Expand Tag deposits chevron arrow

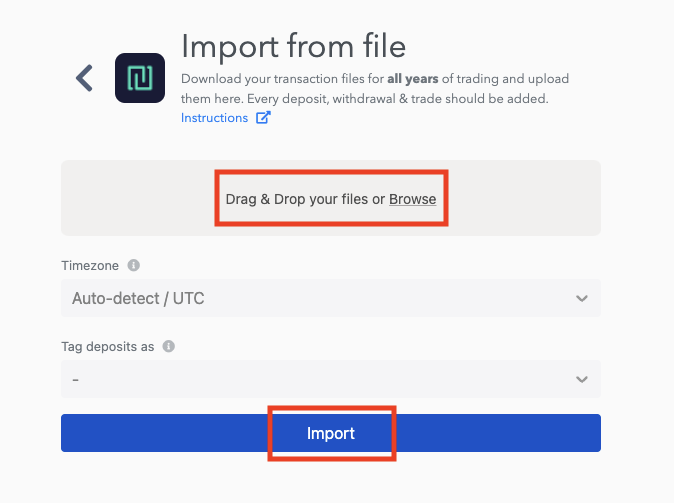point(582,379)
